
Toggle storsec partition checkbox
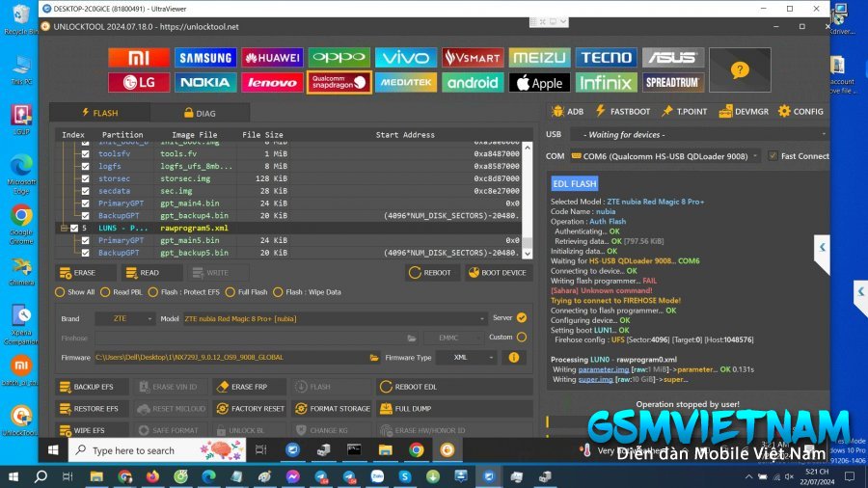click(85, 178)
